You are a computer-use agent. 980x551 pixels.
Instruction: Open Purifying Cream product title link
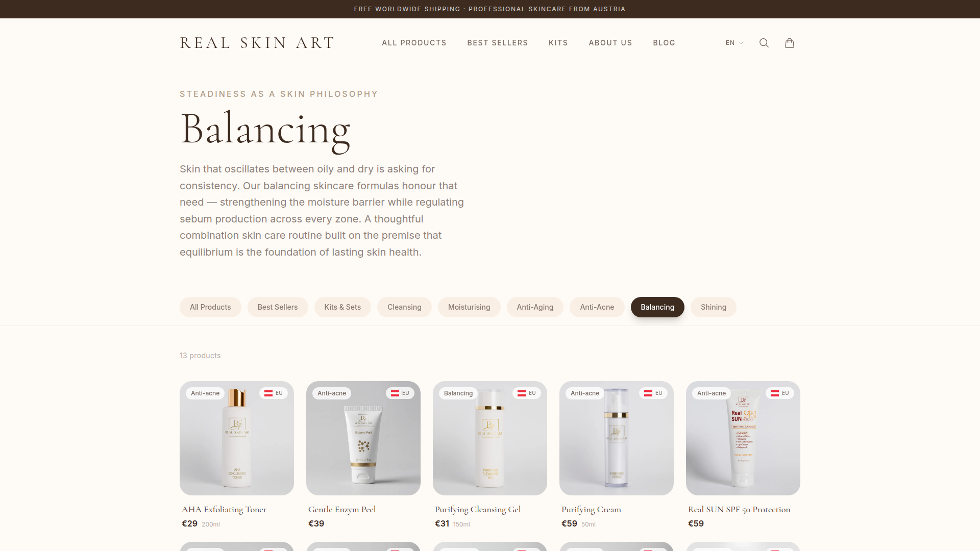pyautogui.click(x=591, y=509)
